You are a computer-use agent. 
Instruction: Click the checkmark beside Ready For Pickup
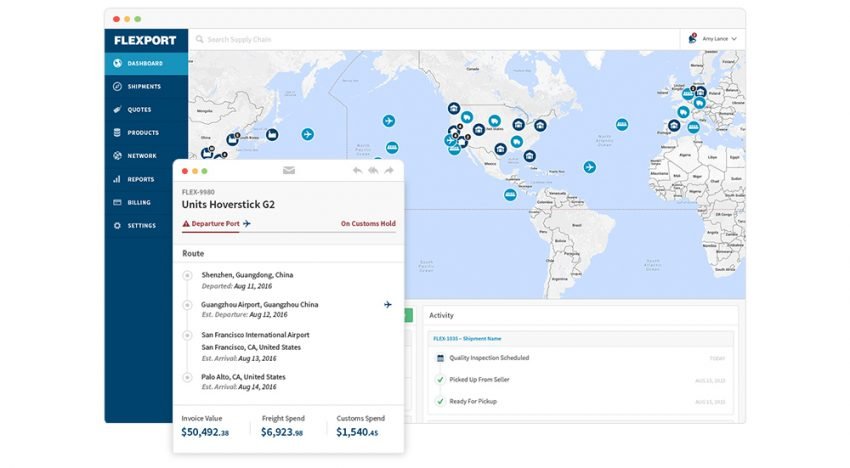[x=440, y=401]
